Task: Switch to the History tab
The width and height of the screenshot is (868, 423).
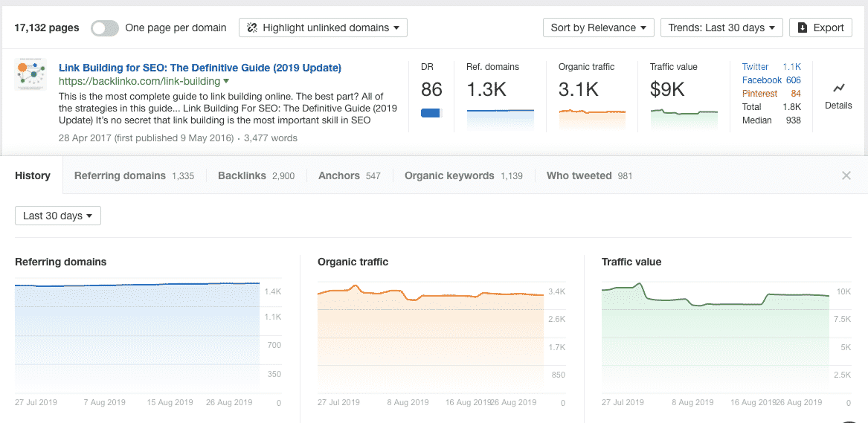Action: 33,176
